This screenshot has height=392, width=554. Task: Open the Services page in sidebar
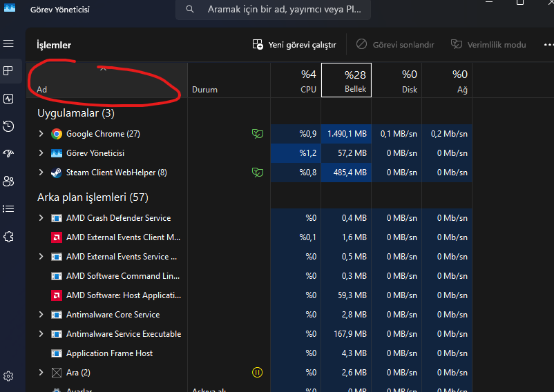tap(8, 237)
